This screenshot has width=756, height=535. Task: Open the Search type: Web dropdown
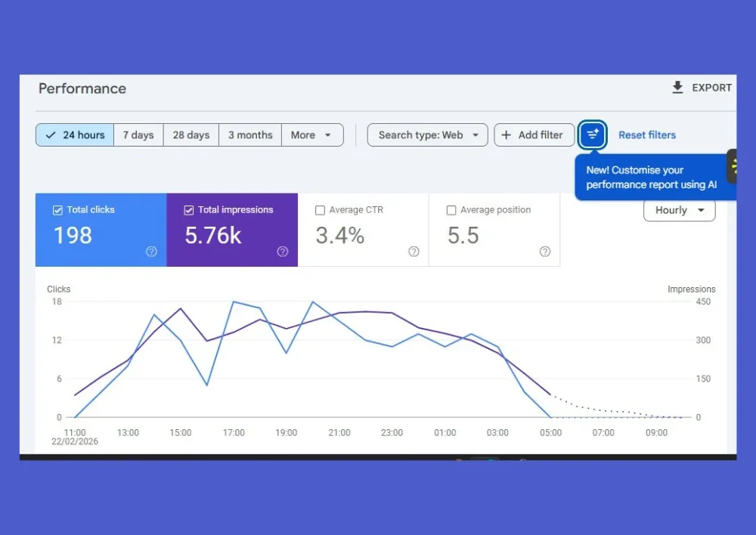pyautogui.click(x=427, y=135)
